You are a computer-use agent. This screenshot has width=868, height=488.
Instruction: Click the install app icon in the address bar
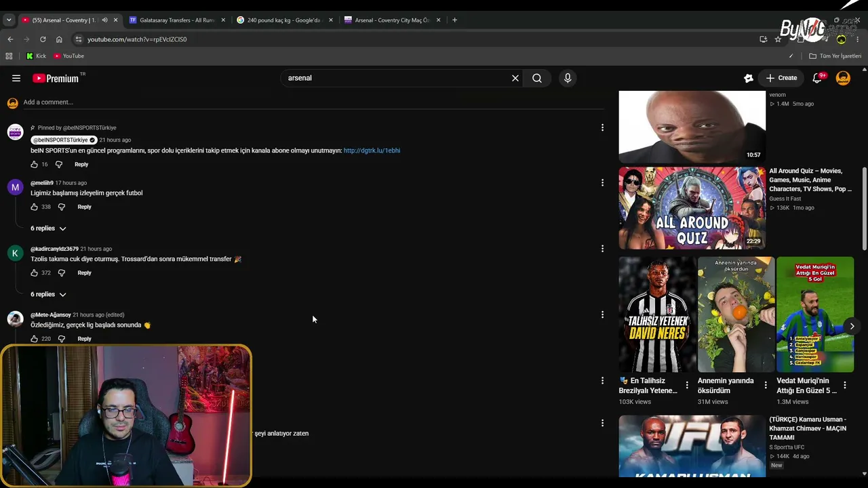764,39
